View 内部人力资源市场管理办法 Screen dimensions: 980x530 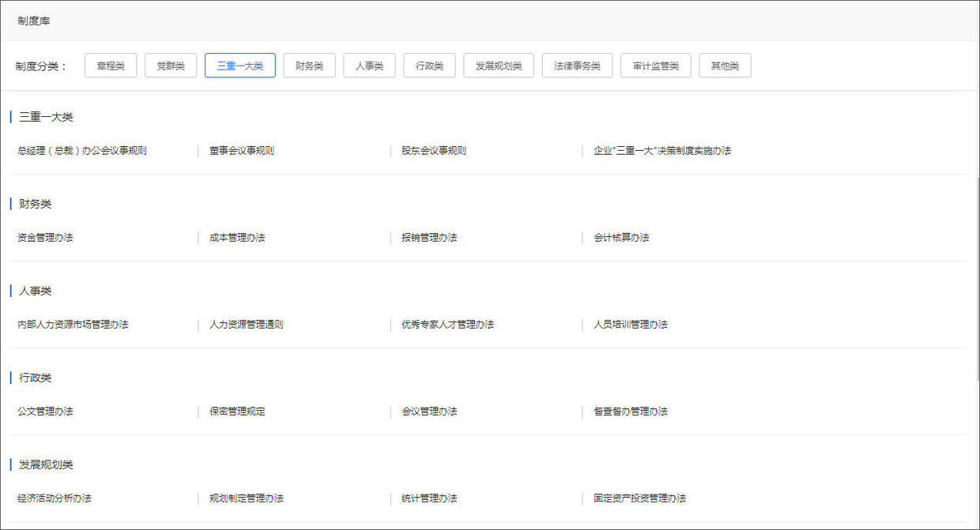73,324
